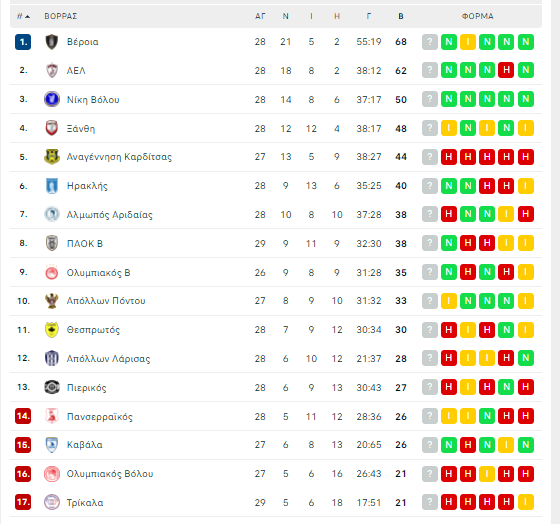Open the Αναγέννηση Καρδίτσας team link
The height and width of the screenshot is (524, 560).
coord(119,157)
